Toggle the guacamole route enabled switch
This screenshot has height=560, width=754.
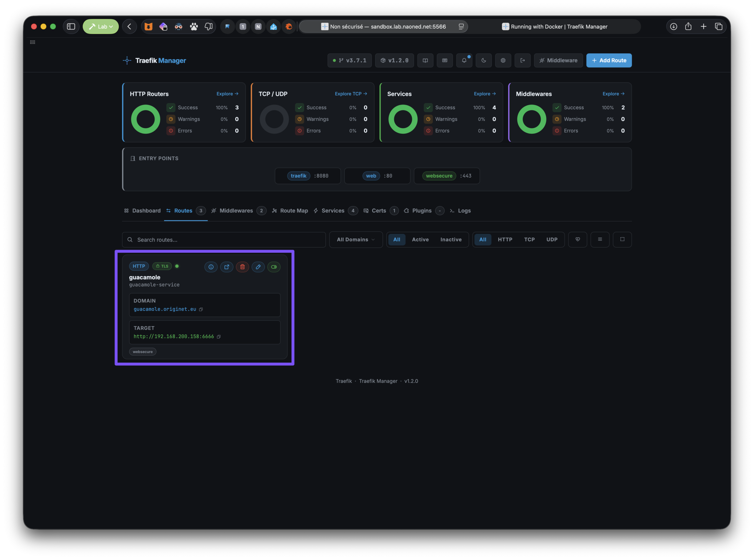click(x=274, y=267)
